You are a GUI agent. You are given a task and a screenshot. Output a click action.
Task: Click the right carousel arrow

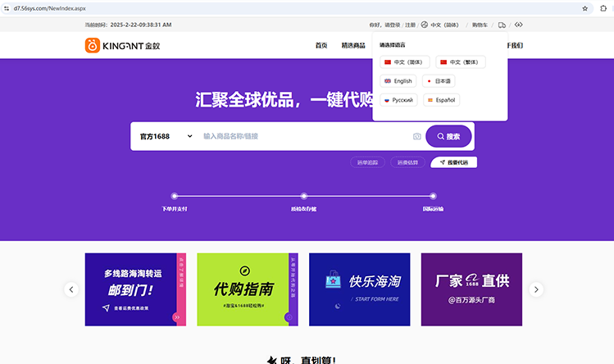pyautogui.click(x=535, y=289)
